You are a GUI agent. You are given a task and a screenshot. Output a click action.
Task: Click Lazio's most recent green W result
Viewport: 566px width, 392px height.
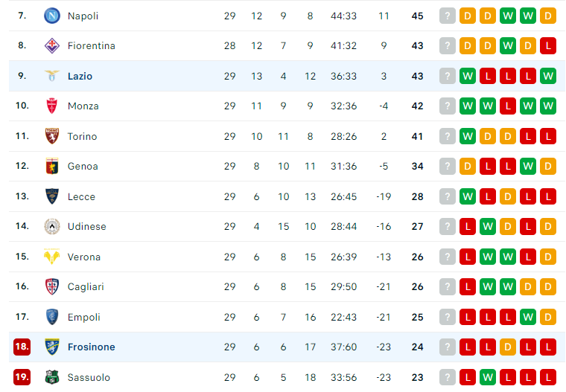tap(468, 76)
